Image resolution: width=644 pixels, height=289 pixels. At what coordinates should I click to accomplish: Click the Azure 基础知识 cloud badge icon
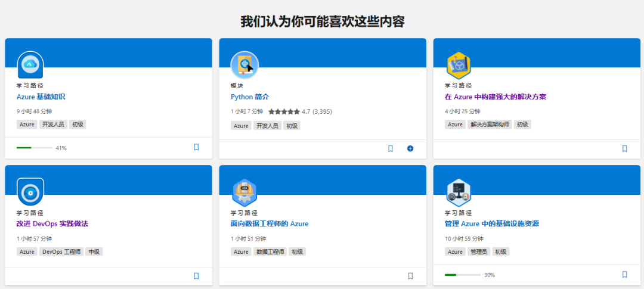[30, 65]
